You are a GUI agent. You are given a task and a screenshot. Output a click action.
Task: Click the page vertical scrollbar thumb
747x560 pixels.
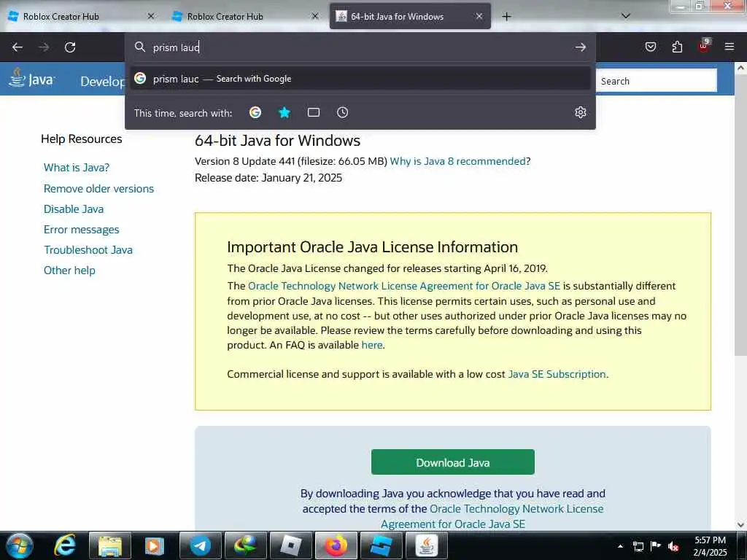(740, 214)
